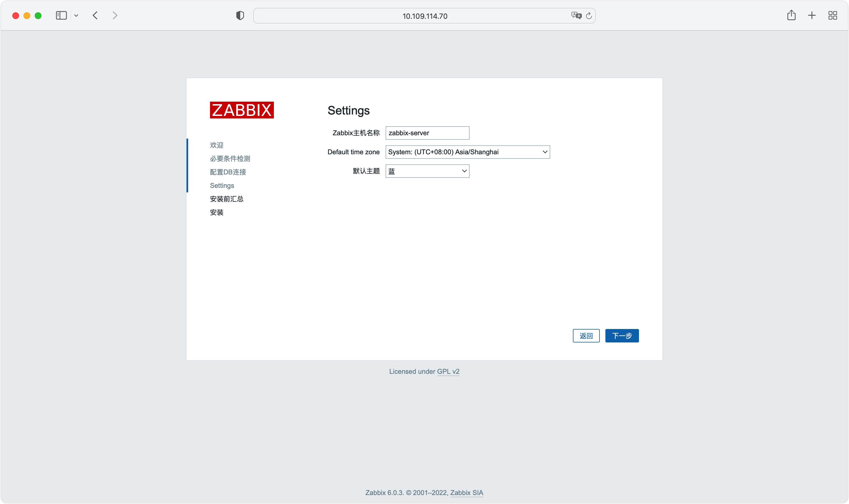The width and height of the screenshot is (849, 504).
Task: Enter full screen with the green button
Action: [38, 16]
